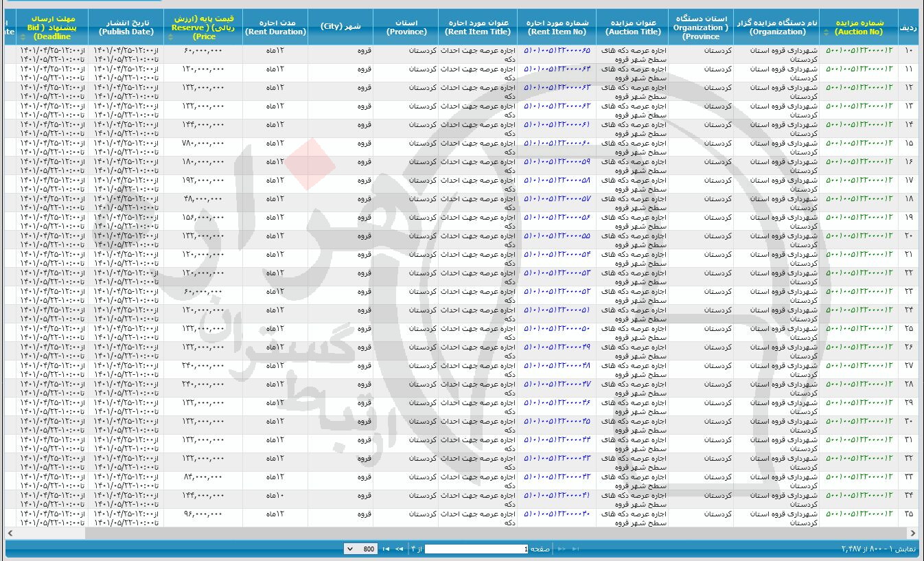Screen dimensions: 924x561
Task: Open the auction number link in row ۲۰
Action: 859,236
